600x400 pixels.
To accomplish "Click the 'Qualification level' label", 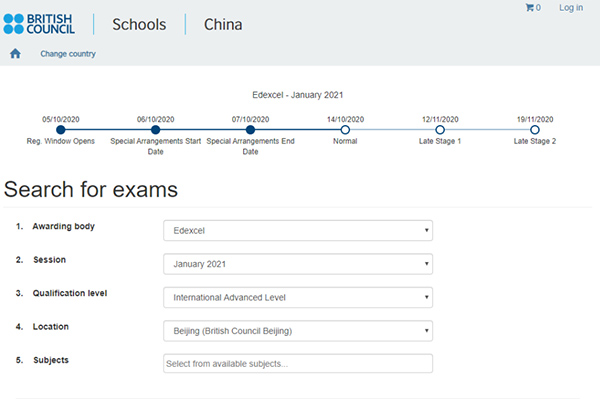I will pos(70,293).
